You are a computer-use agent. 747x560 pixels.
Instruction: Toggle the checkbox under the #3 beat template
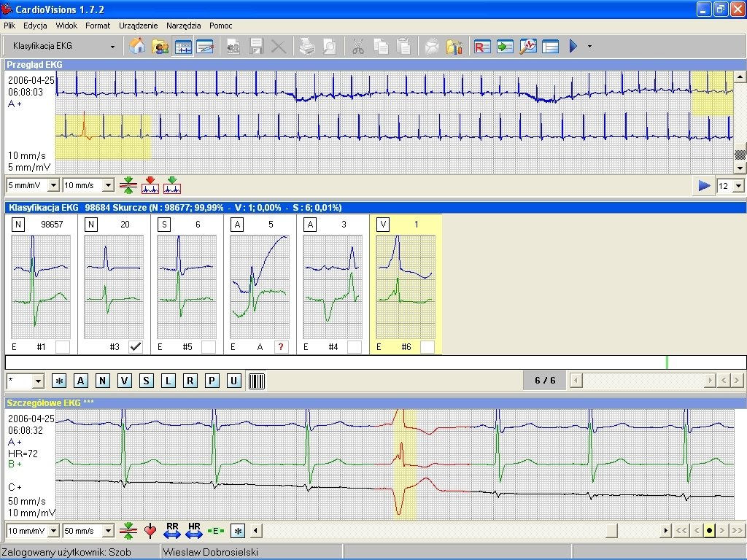135,346
